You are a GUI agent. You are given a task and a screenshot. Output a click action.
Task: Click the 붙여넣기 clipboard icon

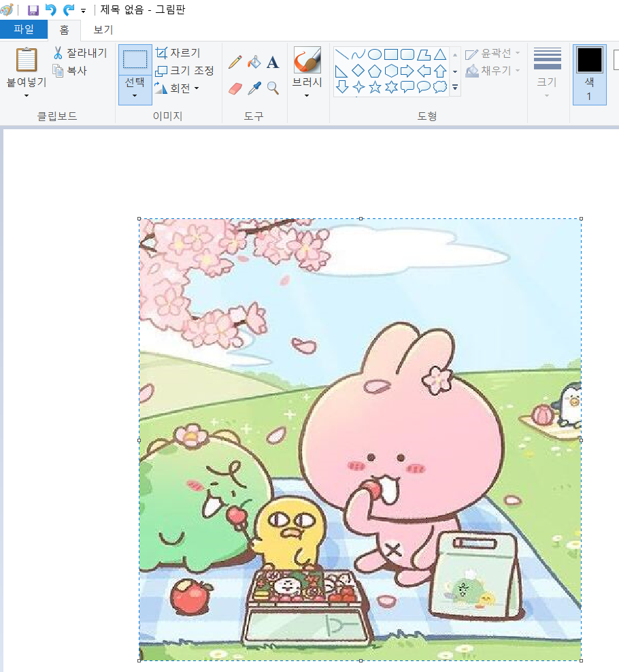(26, 60)
